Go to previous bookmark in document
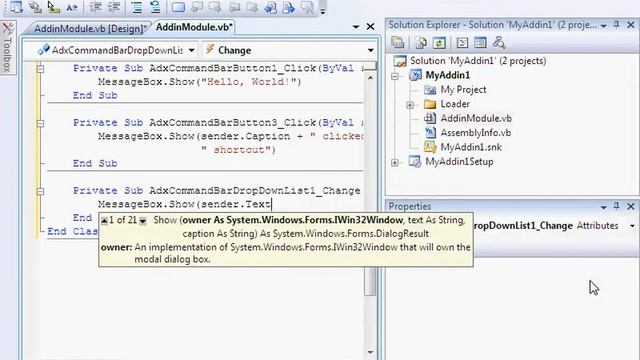The image size is (640, 360). (270, 7)
